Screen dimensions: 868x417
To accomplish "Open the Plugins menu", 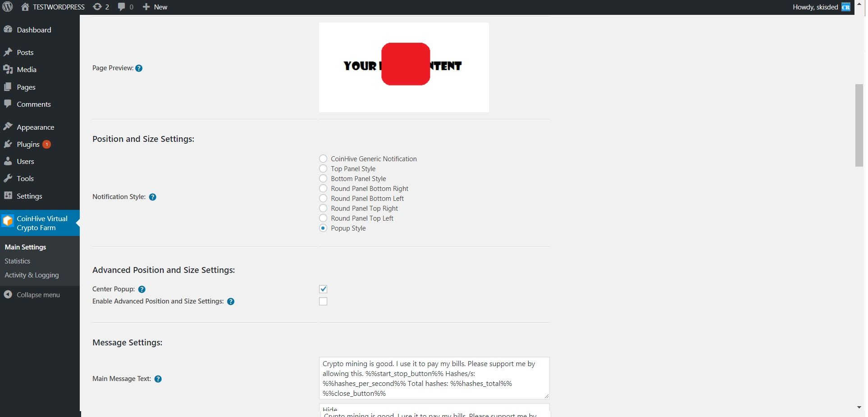I will coord(28,144).
